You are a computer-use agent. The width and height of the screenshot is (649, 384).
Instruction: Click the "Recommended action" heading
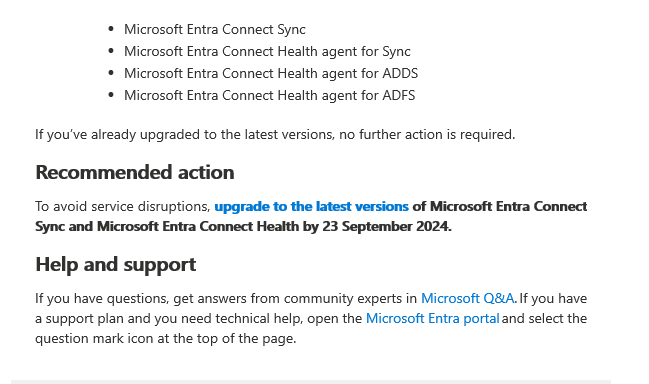click(x=135, y=172)
